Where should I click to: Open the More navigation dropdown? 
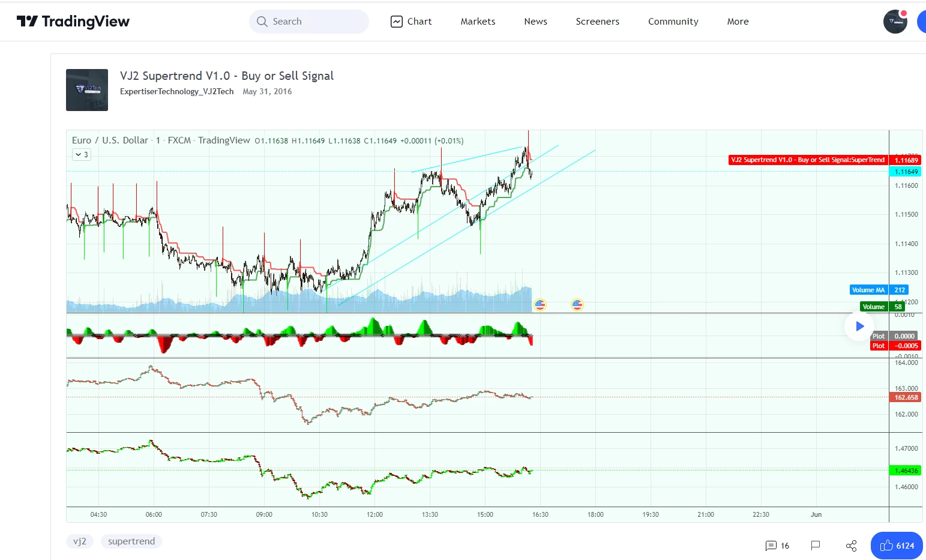(x=738, y=21)
